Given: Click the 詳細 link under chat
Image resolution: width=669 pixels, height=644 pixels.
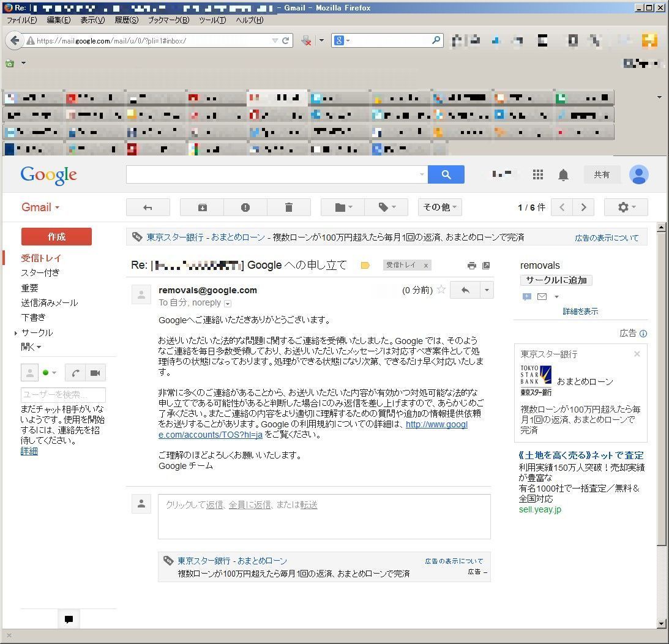Looking at the screenshot, I should click(x=29, y=451).
